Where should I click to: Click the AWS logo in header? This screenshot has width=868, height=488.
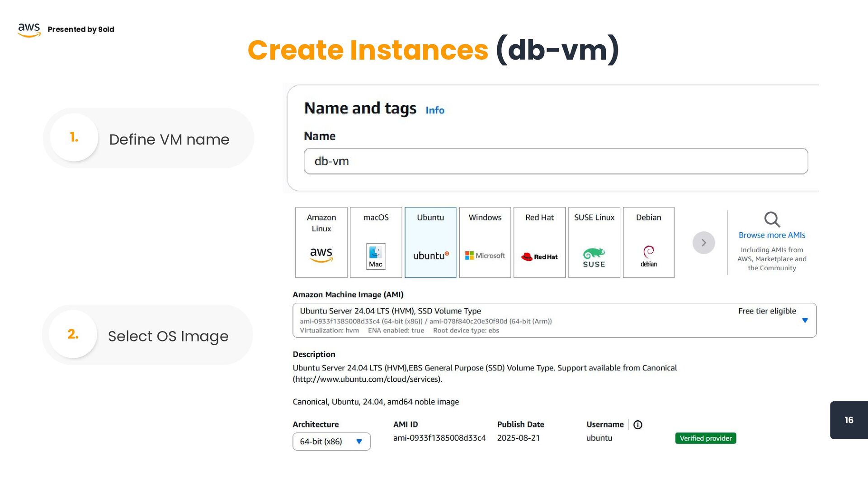[x=29, y=30]
